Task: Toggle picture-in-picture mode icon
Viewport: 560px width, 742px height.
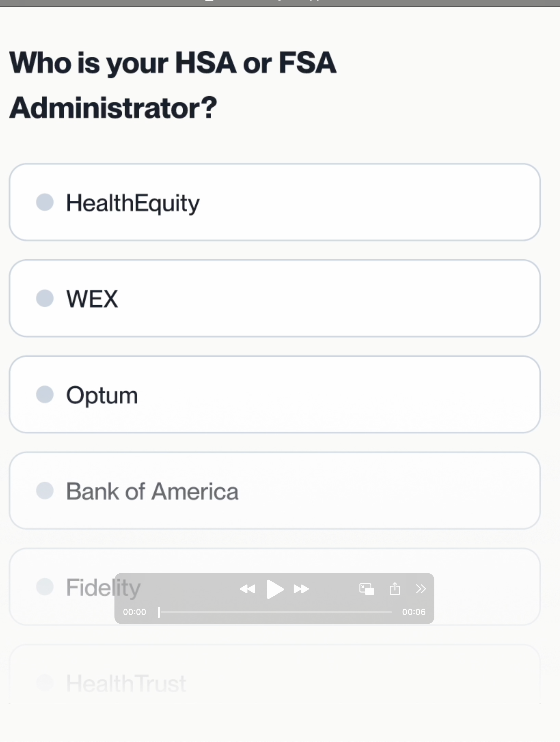Action: (x=366, y=589)
